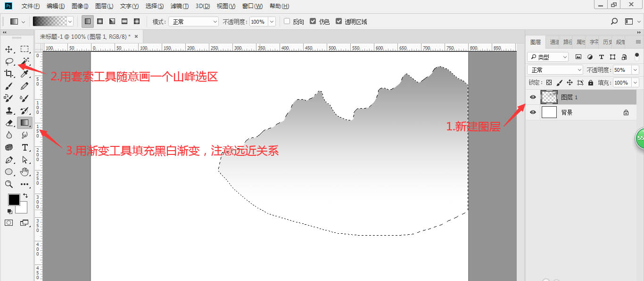Select the Type tool
The width and height of the screenshot is (644, 281).
[25, 147]
